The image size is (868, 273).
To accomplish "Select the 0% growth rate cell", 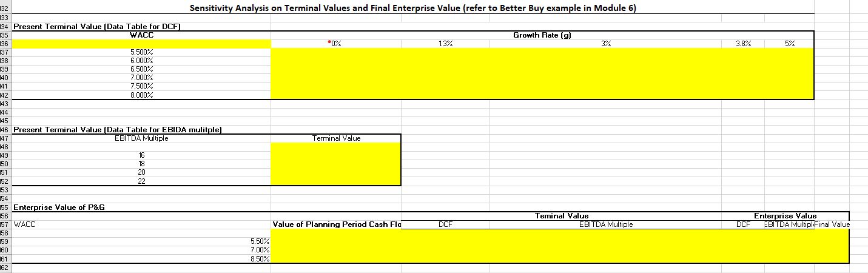I will click(336, 44).
